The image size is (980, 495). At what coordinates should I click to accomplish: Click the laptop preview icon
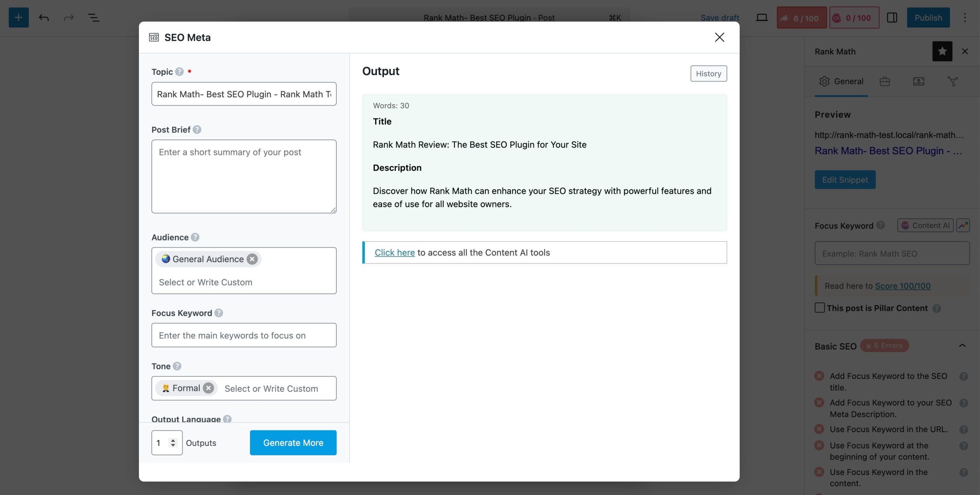click(x=762, y=18)
